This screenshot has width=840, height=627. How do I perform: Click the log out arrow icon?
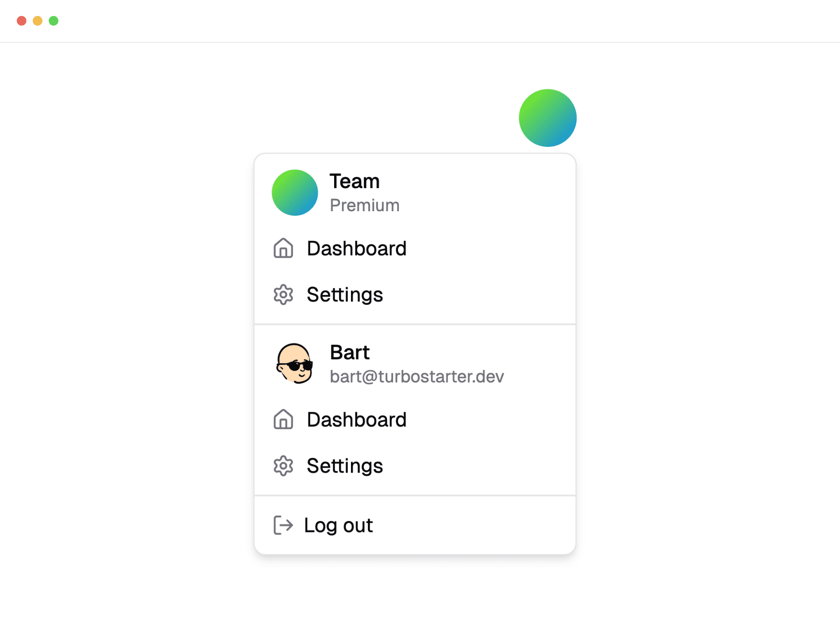(283, 525)
